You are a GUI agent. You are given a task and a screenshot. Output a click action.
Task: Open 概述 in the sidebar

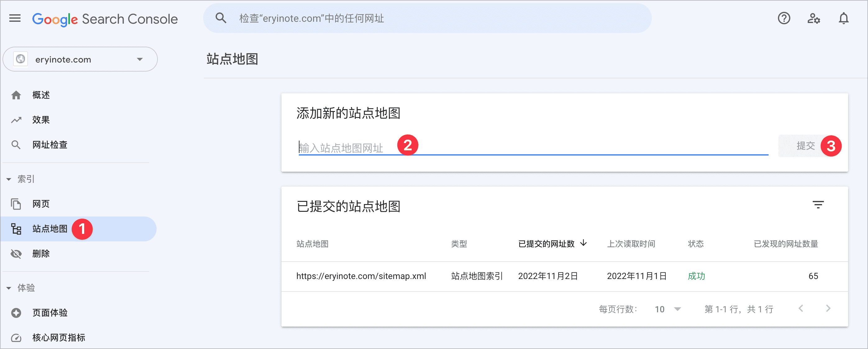(x=41, y=95)
